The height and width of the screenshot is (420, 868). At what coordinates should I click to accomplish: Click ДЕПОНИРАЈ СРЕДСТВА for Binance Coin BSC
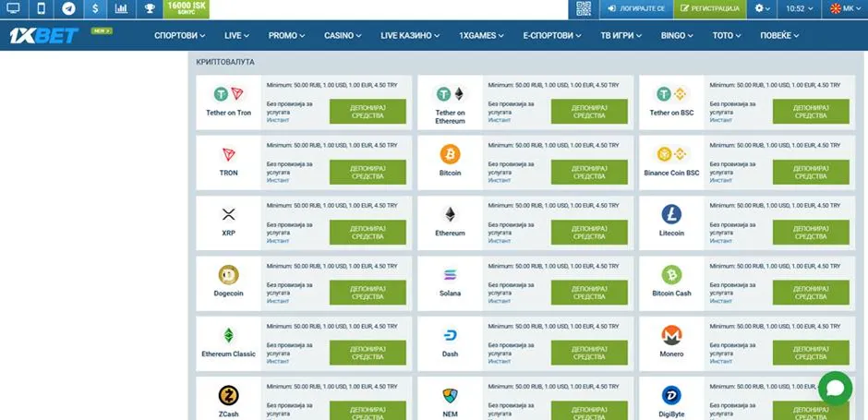click(811, 172)
